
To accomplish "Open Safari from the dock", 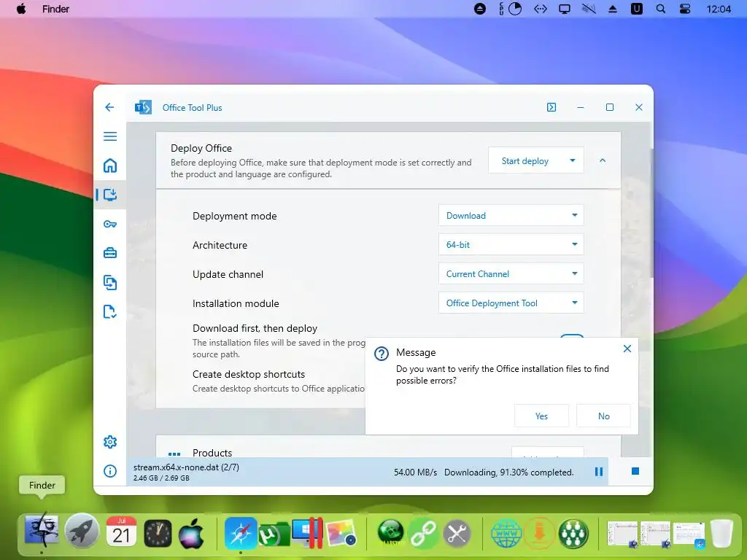I will (x=241, y=533).
